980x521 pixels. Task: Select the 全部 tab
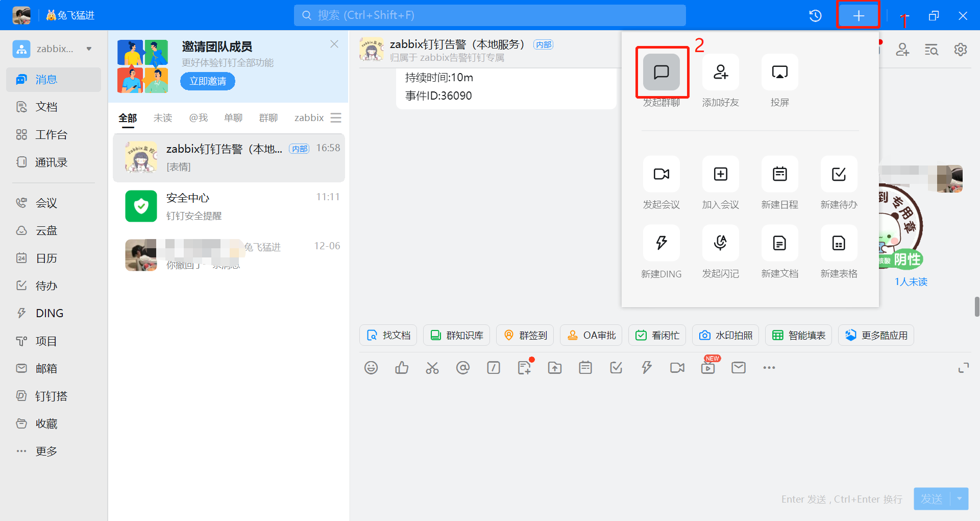pyautogui.click(x=128, y=118)
